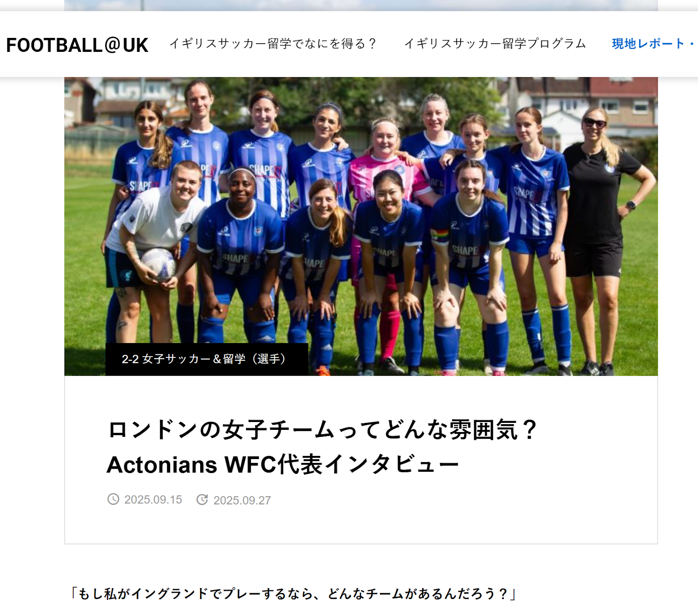Click the circular arrow updated-date icon
The height and width of the screenshot is (616, 698).
(x=202, y=500)
